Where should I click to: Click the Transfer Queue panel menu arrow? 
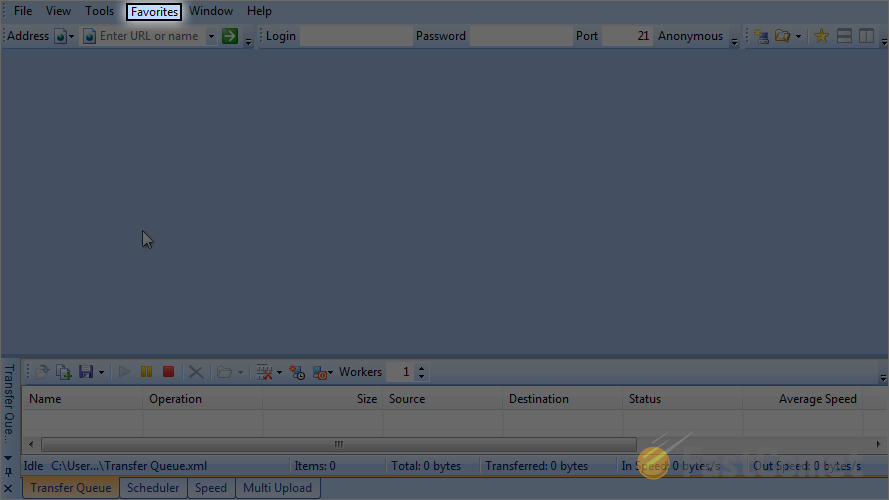(8, 458)
